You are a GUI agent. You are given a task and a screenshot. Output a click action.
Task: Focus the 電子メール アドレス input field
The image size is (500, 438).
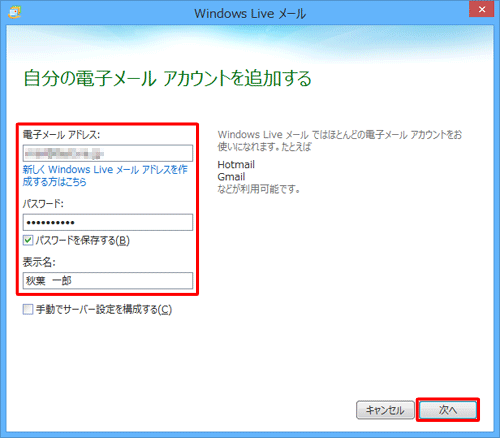108,153
